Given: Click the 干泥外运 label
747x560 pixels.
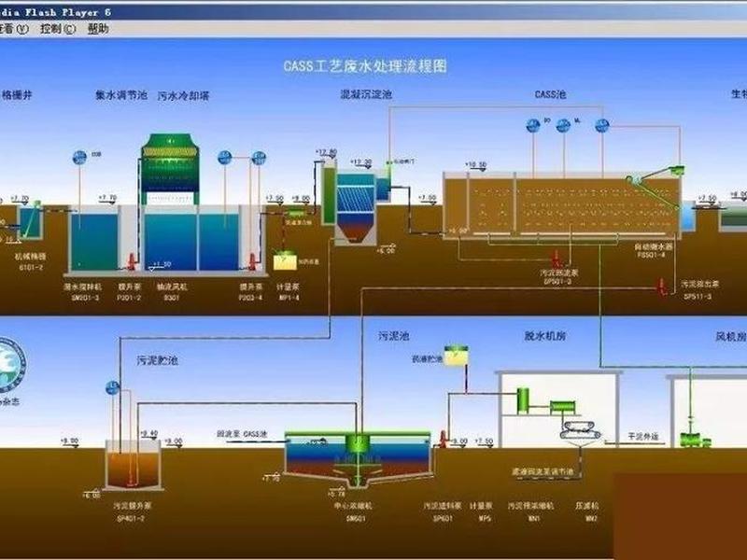Looking at the screenshot, I should tap(643, 436).
